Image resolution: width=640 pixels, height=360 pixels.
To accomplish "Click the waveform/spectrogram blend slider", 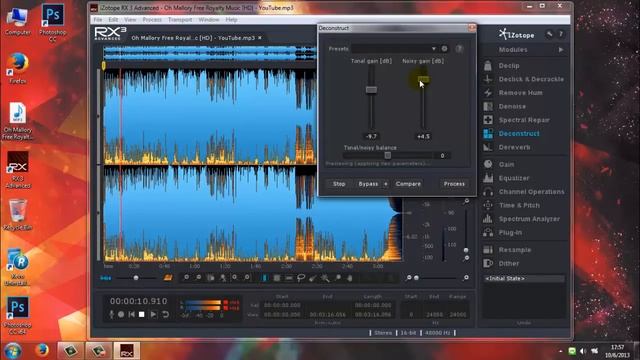I will (x=136, y=278).
